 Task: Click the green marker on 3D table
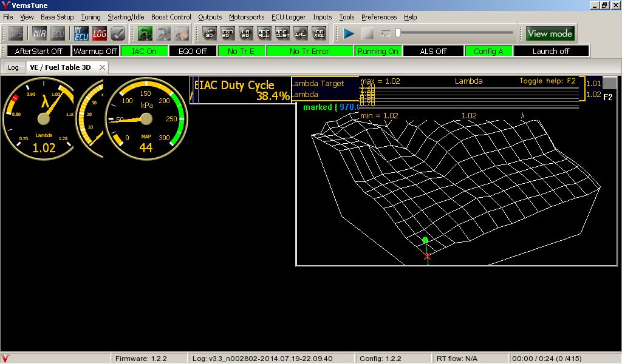[425, 240]
